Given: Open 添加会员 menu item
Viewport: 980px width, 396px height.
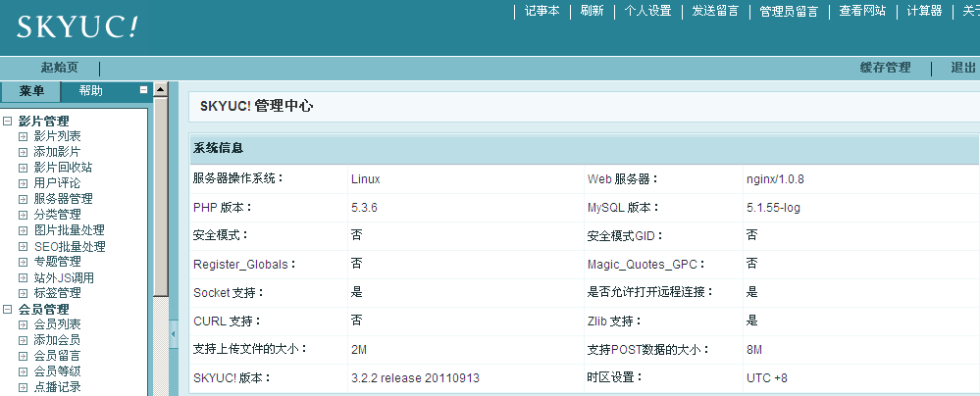Looking at the screenshot, I should [x=57, y=340].
